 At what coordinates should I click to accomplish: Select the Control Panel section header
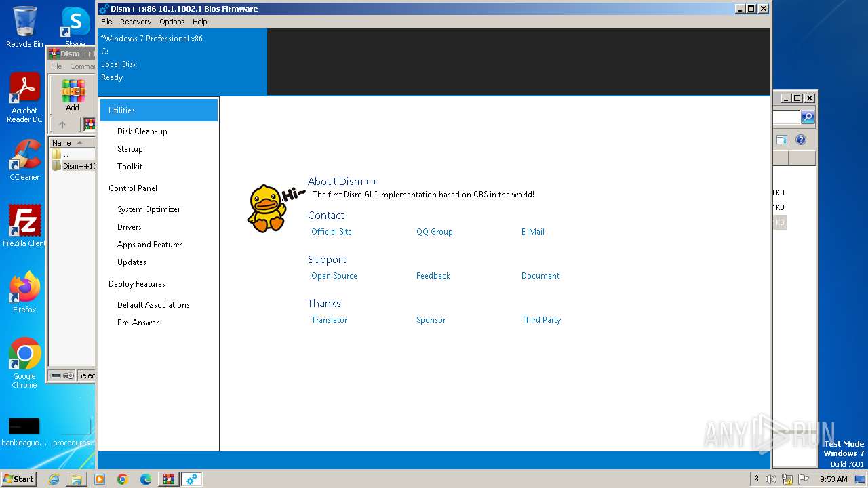(x=133, y=188)
